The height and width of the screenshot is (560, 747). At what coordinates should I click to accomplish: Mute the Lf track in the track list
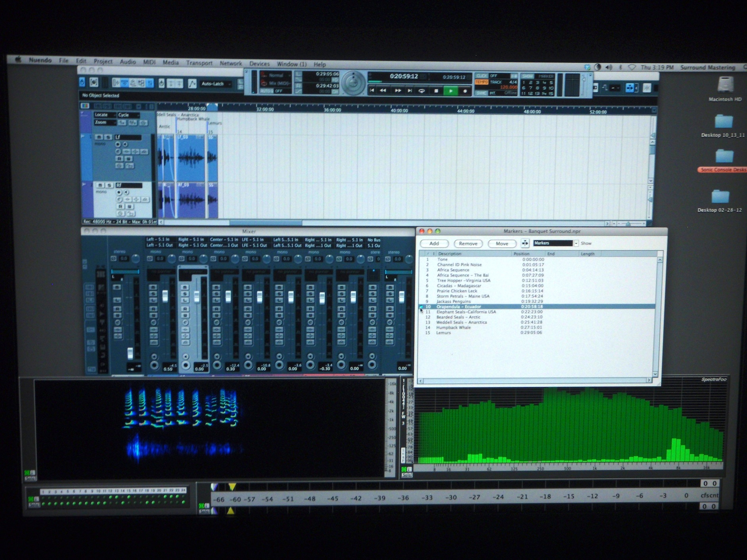[x=99, y=137]
